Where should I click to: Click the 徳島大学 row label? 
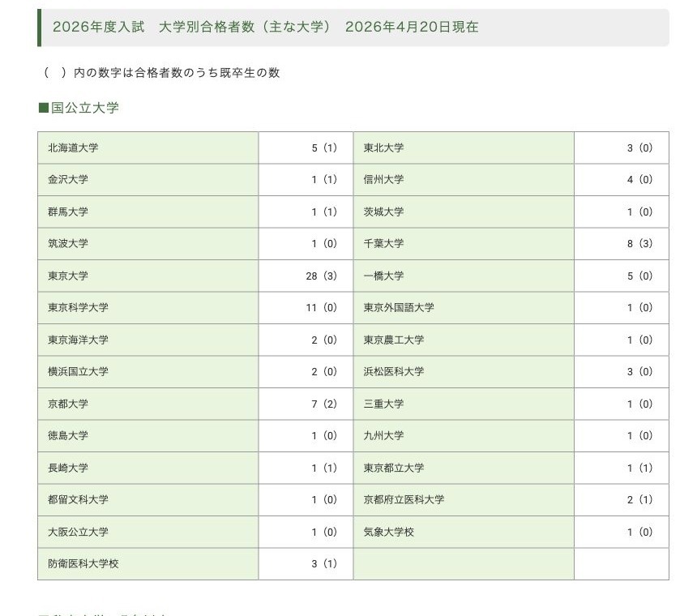click(68, 435)
